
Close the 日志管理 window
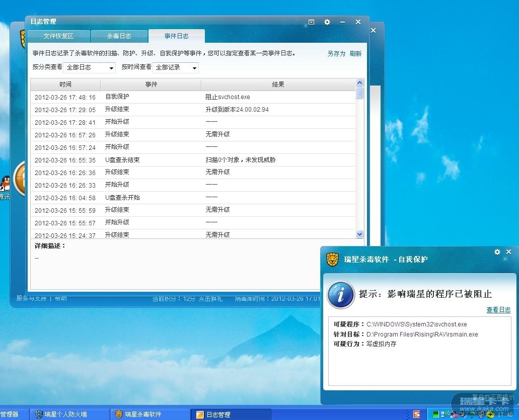point(358,22)
